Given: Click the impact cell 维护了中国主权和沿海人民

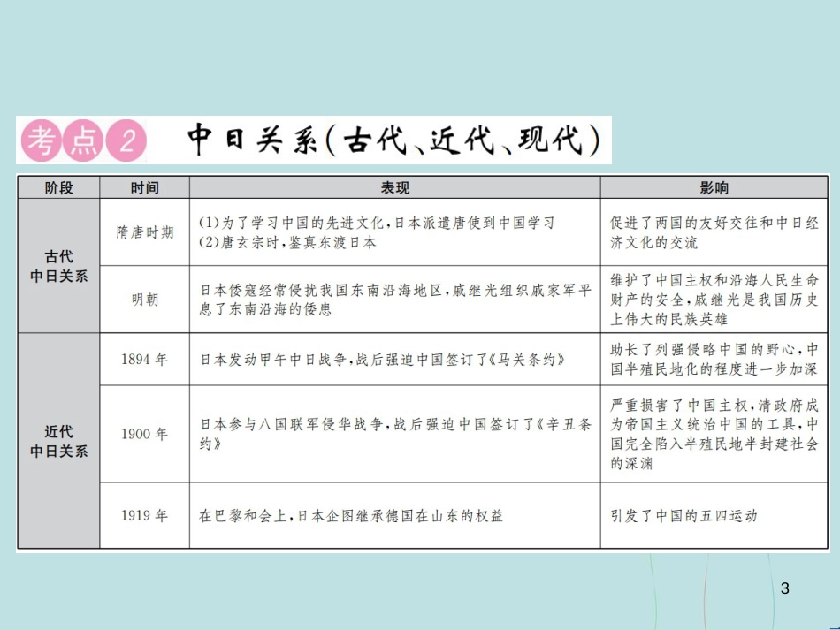Looking at the screenshot, I should coord(714,300).
